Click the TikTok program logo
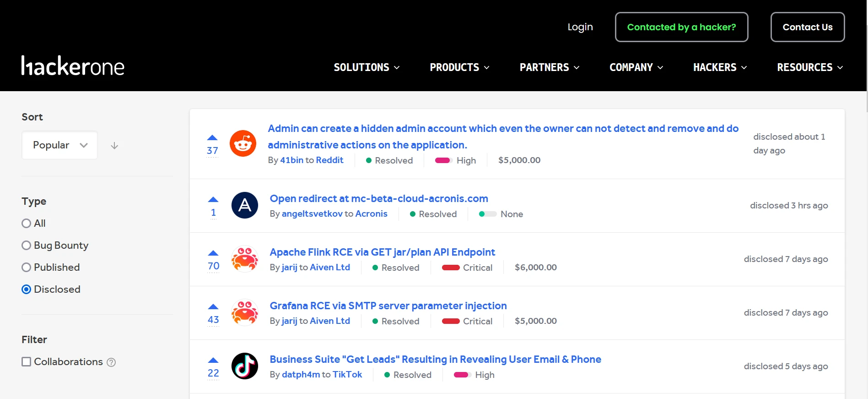 click(x=245, y=366)
